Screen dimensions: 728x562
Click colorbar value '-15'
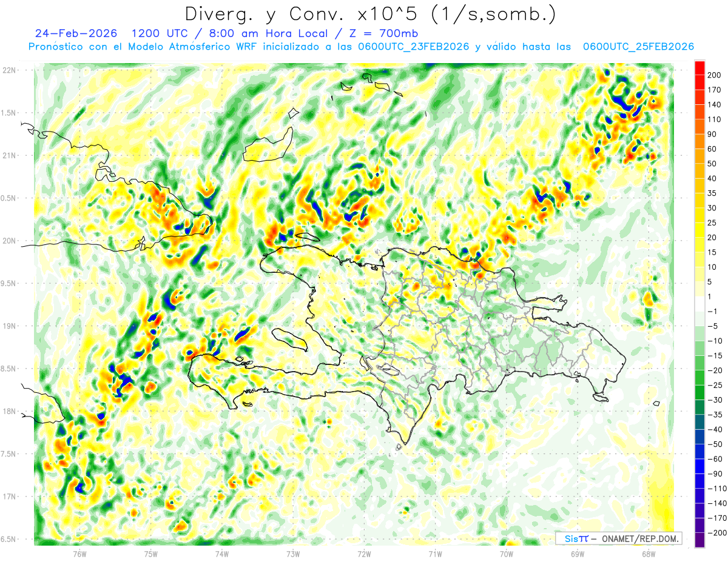click(715, 355)
